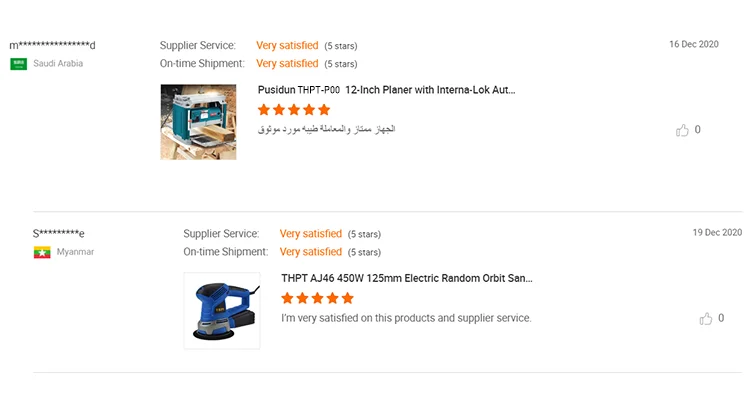Open the 12-Inch Planer product thumbnail

(x=199, y=122)
